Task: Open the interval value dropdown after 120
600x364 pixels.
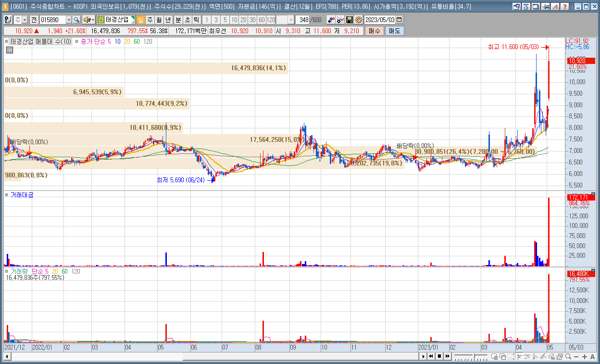Action: (291, 20)
